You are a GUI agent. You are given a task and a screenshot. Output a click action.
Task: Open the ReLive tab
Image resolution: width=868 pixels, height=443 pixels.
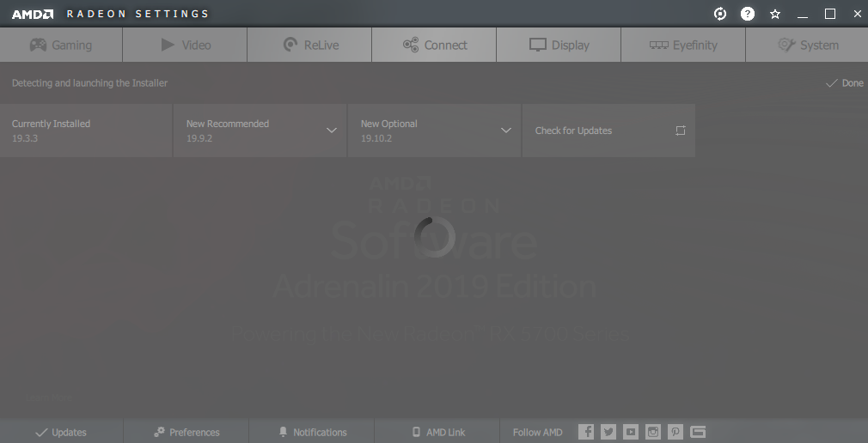click(x=309, y=45)
